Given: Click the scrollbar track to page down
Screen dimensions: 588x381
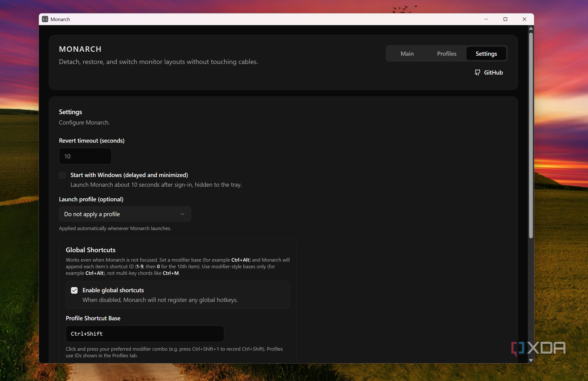Looking at the screenshot, I should point(531,296).
